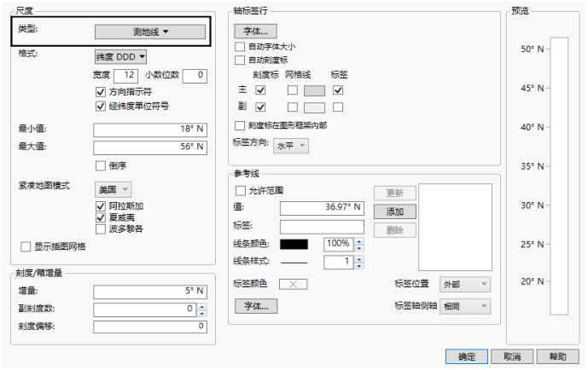Increase line width with up arrow
Image resolution: width=588 pixels, height=370 pixels.
click(x=359, y=259)
